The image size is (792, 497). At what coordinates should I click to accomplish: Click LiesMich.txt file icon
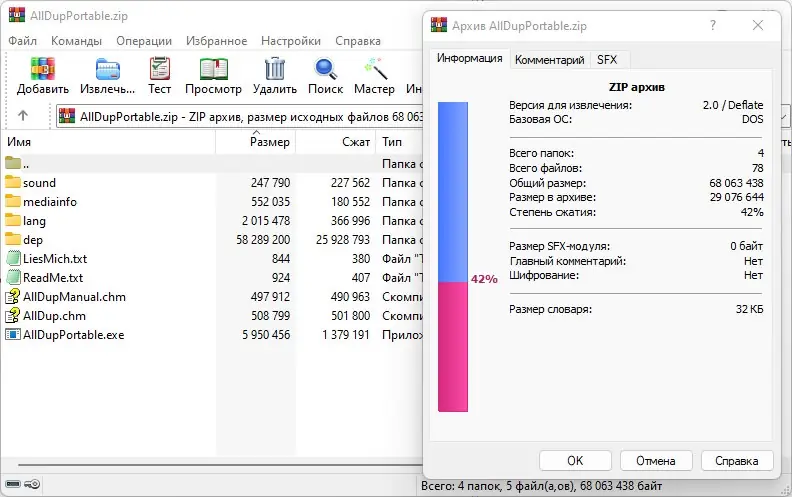(13, 259)
